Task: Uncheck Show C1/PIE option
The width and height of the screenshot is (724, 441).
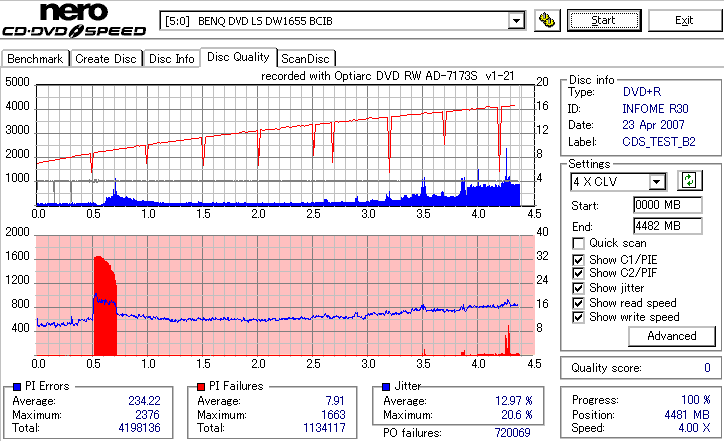Action: (x=578, y=260)
